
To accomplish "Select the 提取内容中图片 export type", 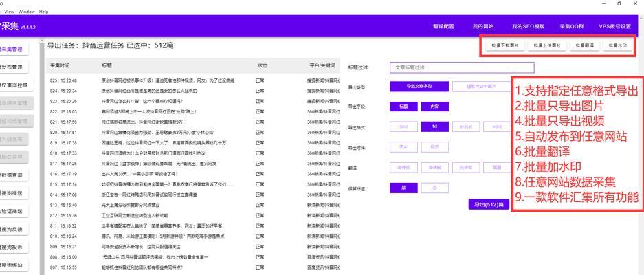I will pyautogui.click(x=481, y=87).
